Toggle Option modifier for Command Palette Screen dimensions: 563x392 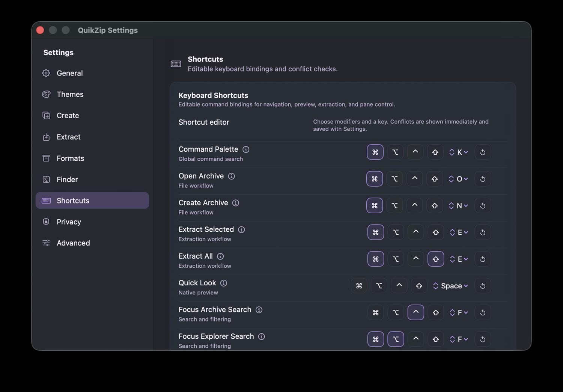pos(395,152)
